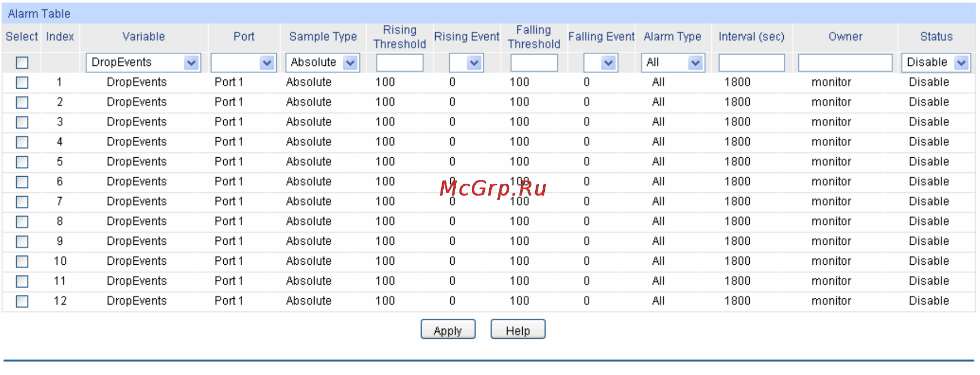Click the Apply button

(x=448, y=329)
